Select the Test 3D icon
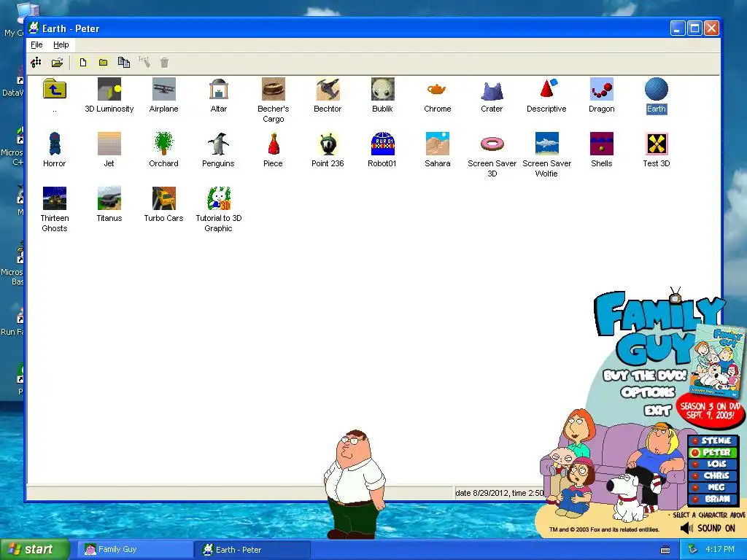The height and width of the screenshot is (560, 747). tap(657, 144)
